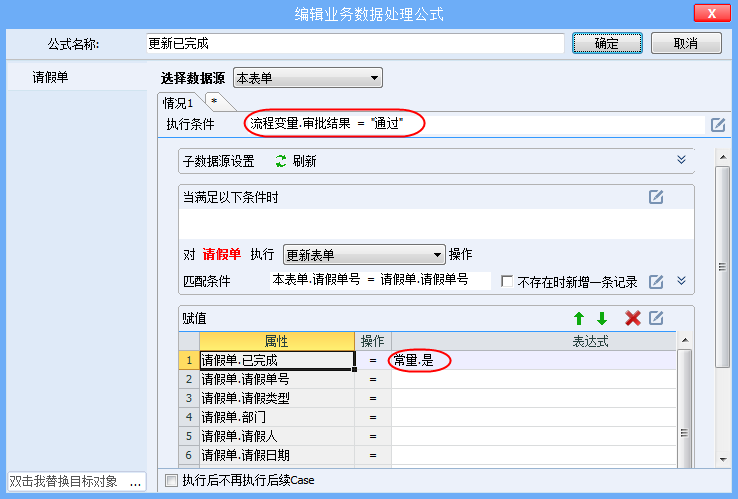Screen dimensions: 738x499
Task: Move assignment row down with green arrow
Action: [x=602, y=319]
